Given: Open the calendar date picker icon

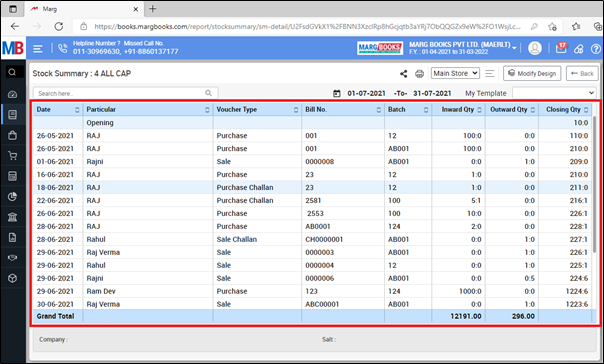Looking at the screenshot, I should pyautogui.click(x=337, y=93).
